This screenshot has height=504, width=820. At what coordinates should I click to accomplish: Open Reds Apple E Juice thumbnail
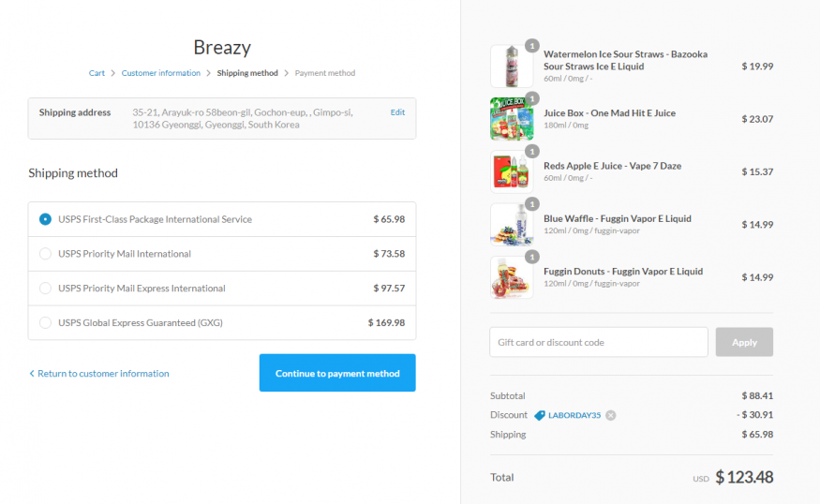point(511,171)
